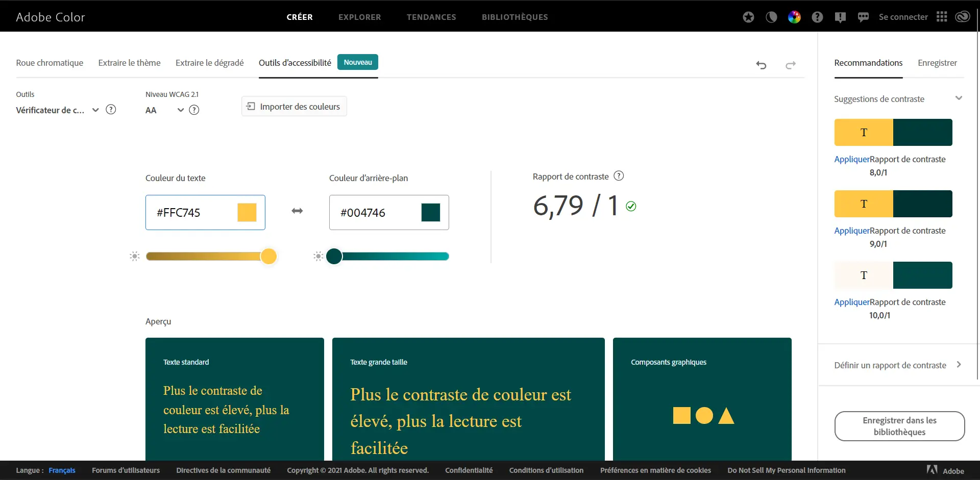The height and width of the screenshot is (480, 980).
Task: Open the WCAG level AA dropdown
Action: 180,110
